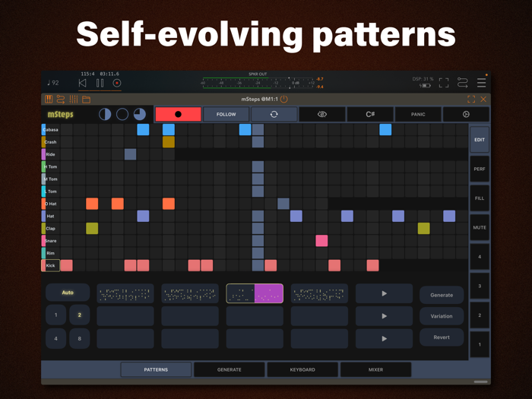This screenshot has width=532, height=399.
Task: Select the Rim track label
Action: click(50, 253)
